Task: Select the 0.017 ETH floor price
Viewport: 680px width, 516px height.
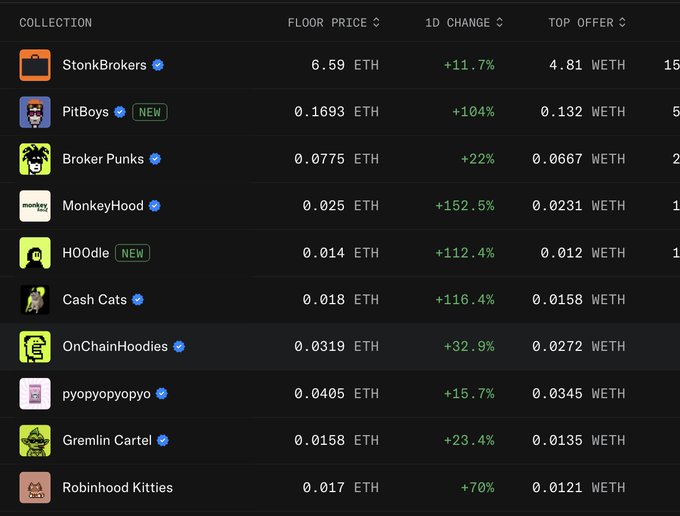Action: [x=341, y=487]
